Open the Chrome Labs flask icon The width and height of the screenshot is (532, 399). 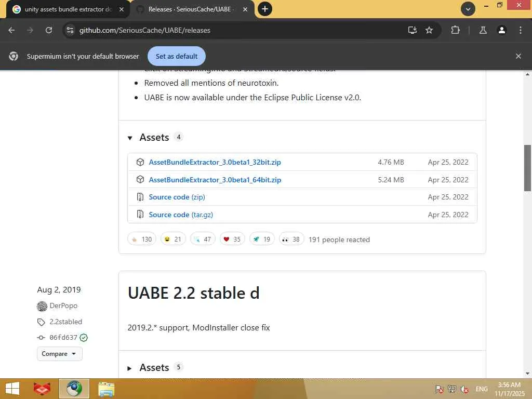click(483, 30)
